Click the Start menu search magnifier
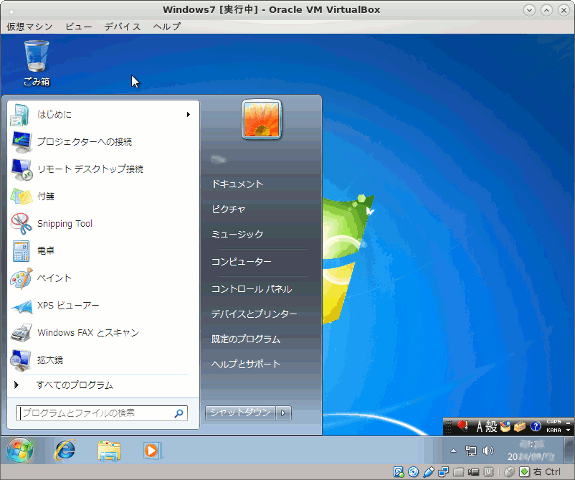The image size is (575, 480). (x=179, y=413)
